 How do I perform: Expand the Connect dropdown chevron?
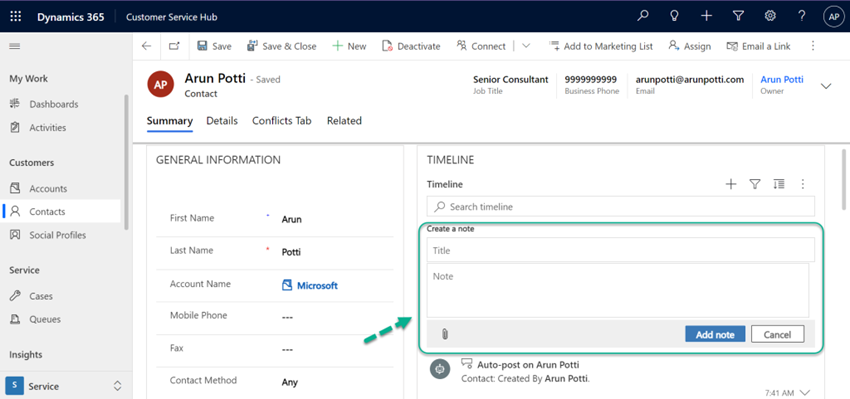pyautogui.click(x=526, y=46)
